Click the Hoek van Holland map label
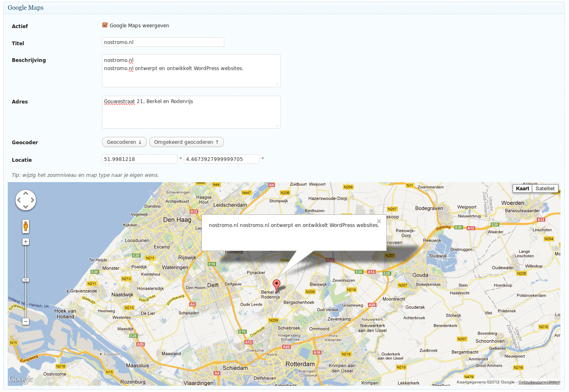569x392 pixels. tap(65, 314)
